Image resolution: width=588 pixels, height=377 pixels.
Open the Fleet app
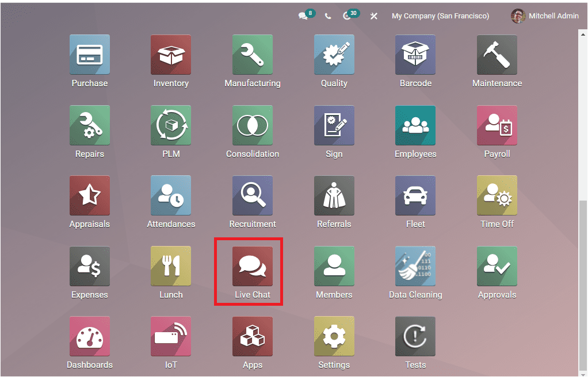point(415,195)
